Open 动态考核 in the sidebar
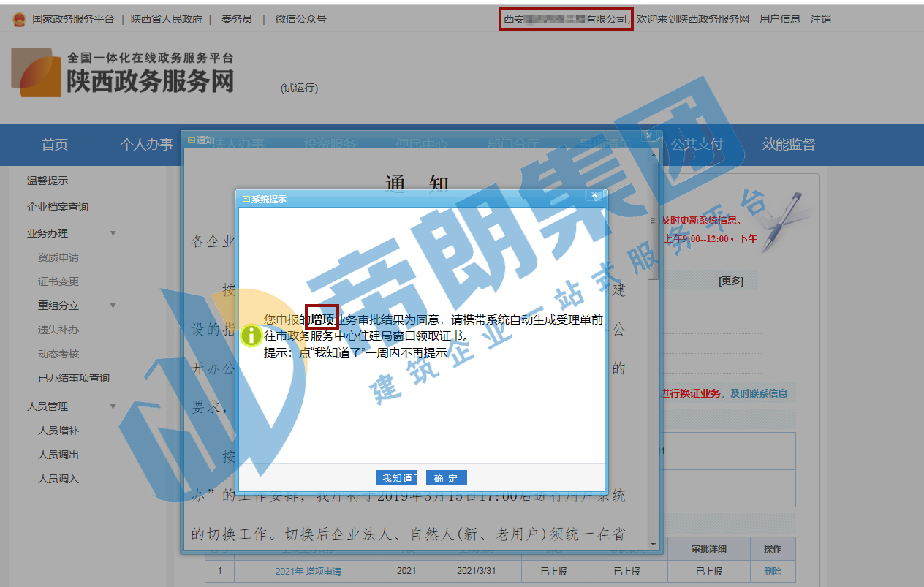The width and height of the screenshot is (924, 587). [58, 354]
